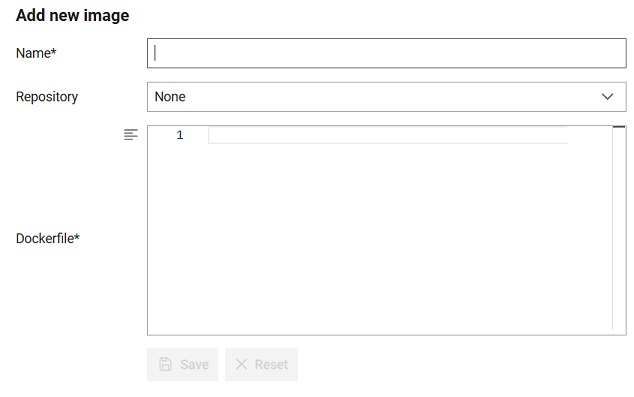The image size is (634, 397).
Task: Select the 'None' value text in Repository
Action: pos(170,97)
